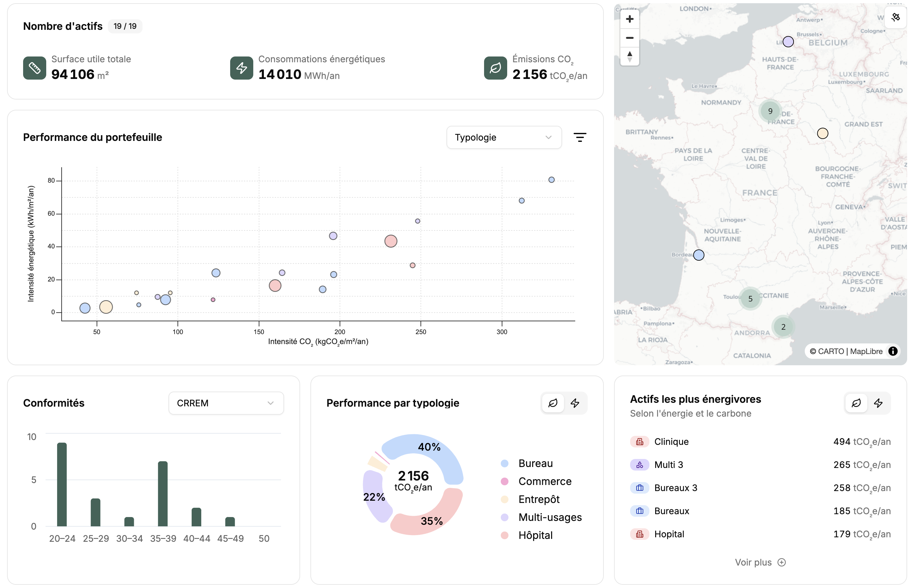
Task: Zoom out on the map
Action: [x=629, y=38]
